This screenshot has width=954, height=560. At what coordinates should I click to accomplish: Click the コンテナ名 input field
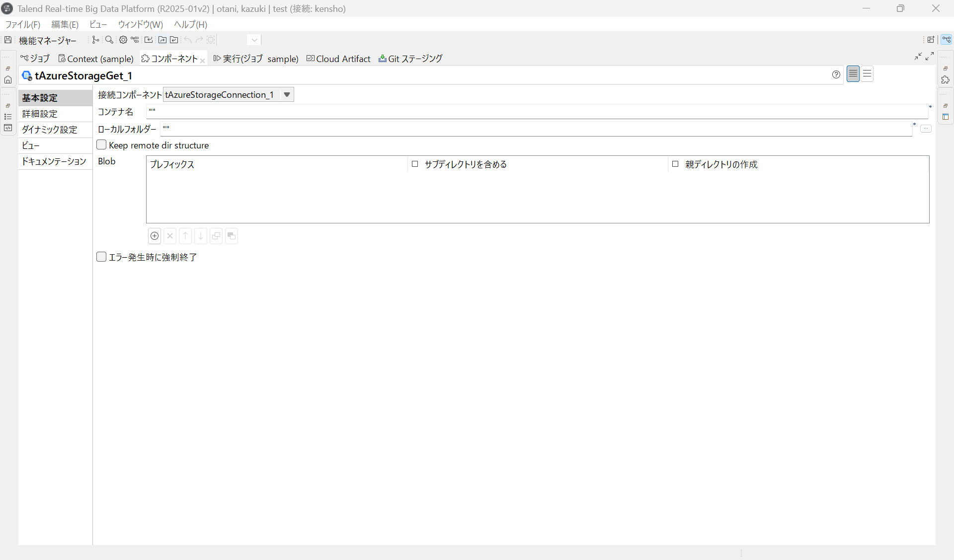[x=537, y=111]
